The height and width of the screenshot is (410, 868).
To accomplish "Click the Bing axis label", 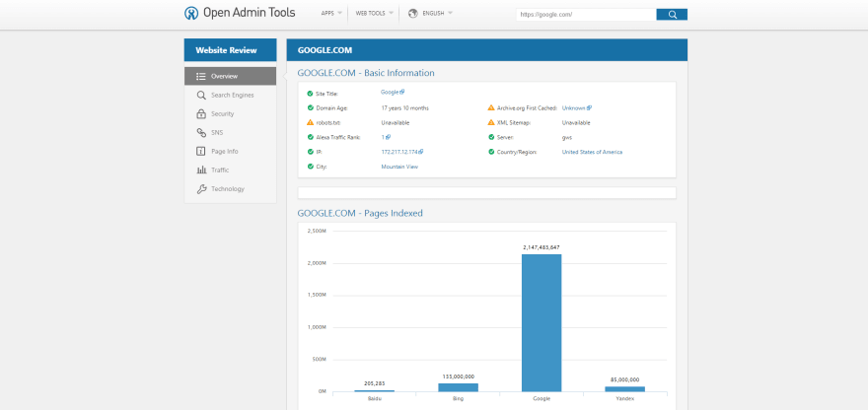I will coord(459,398).
